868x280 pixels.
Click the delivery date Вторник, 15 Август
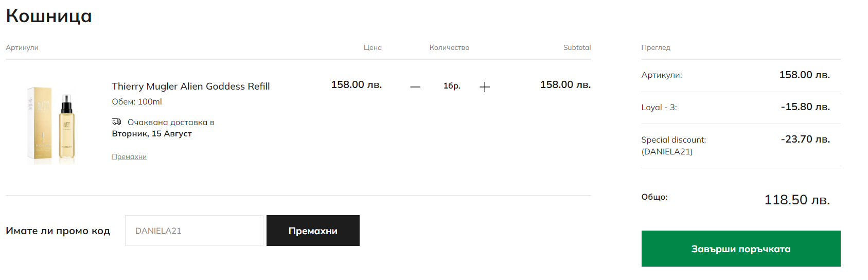152,134
